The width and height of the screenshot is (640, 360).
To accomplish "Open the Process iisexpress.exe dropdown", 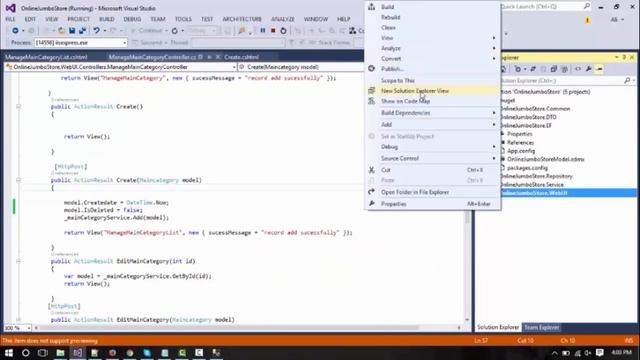I will (x=124, y=42).
